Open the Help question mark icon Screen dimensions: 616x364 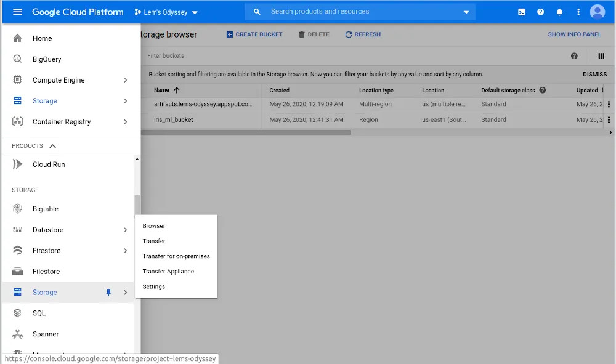tap(541, 12)
